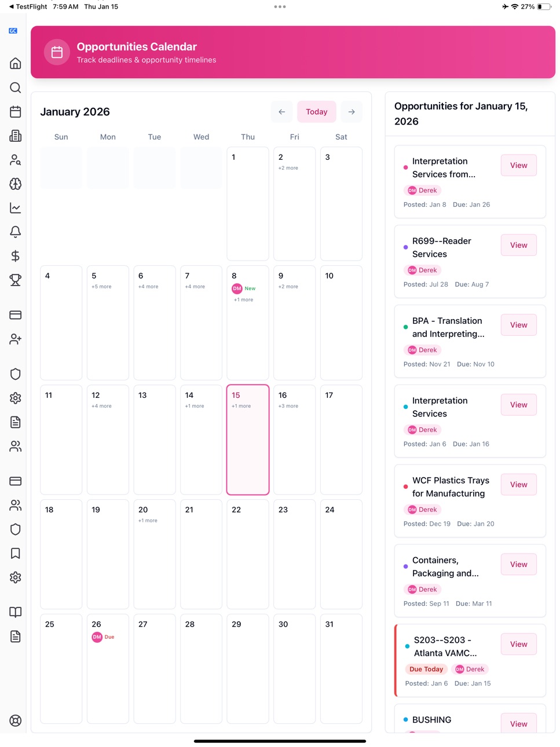Go to next month with right arrow
This screenshot has width=560, height=747.
click(x=352, y=112)
